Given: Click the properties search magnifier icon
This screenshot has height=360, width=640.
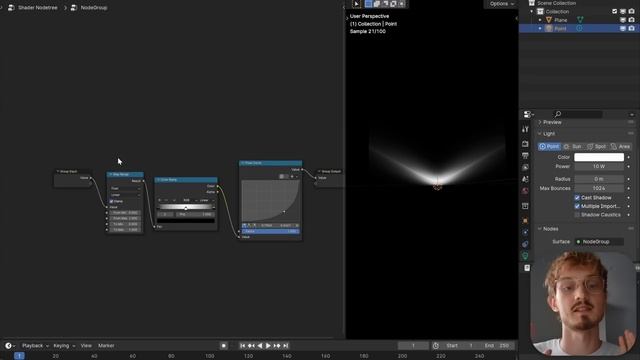Looking at the screenshot, I should point(558,114).
